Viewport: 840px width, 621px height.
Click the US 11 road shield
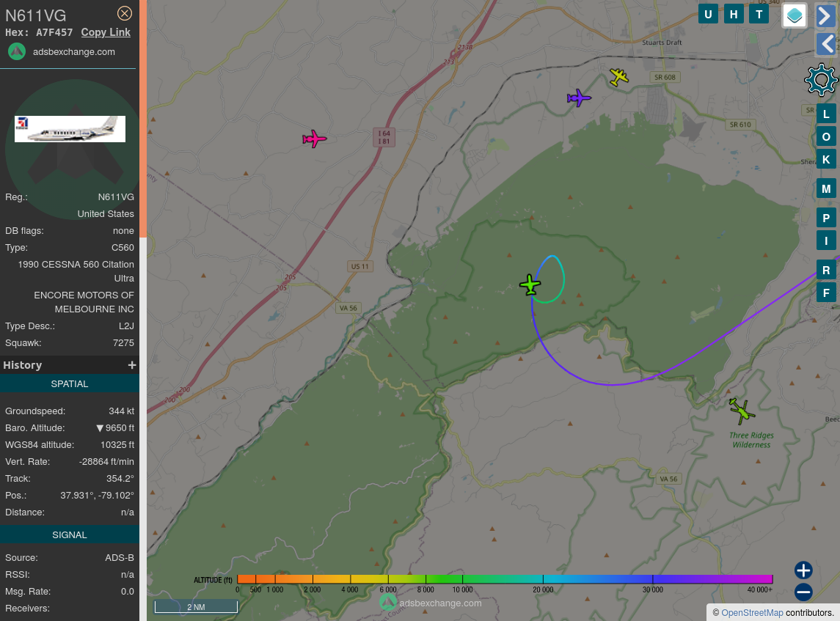tap(360, 266)
